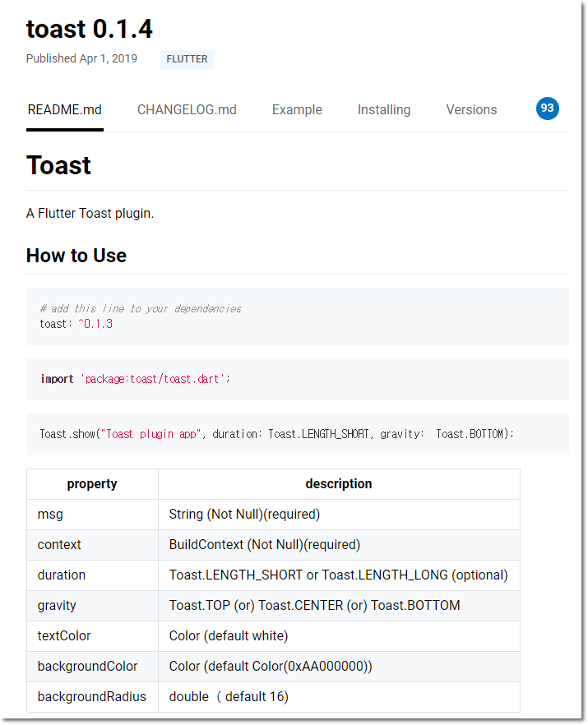This screenshot has width=588, height=725.
Task: Click the 'toast: ^0.1.3' dependency line
Action: pos(76,324)
